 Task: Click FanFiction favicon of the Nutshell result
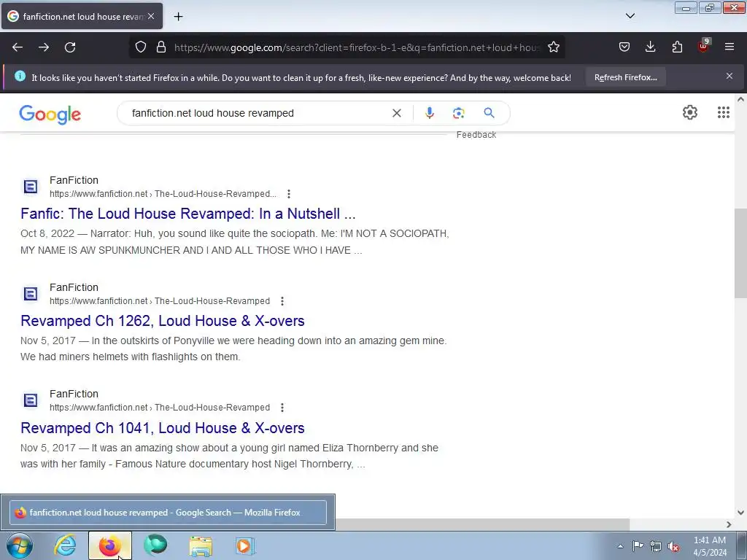pyautogui.click(x=31, y=187)
